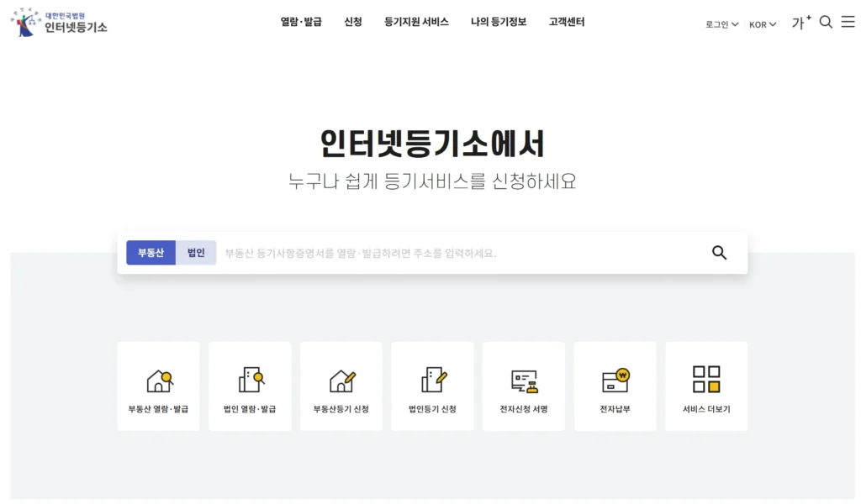Open the 열람·발급 menu
This screenshot has height=504, width=861.
click(x=303, y=23)
